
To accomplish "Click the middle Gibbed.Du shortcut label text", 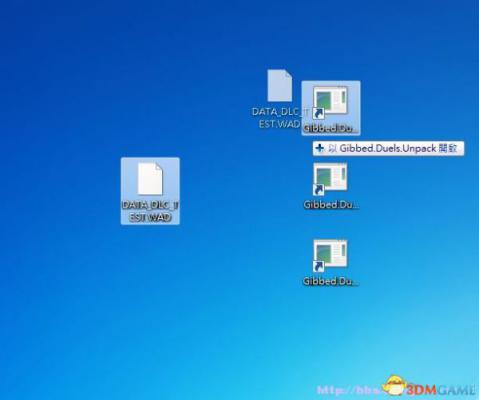I will coord(331,204).
